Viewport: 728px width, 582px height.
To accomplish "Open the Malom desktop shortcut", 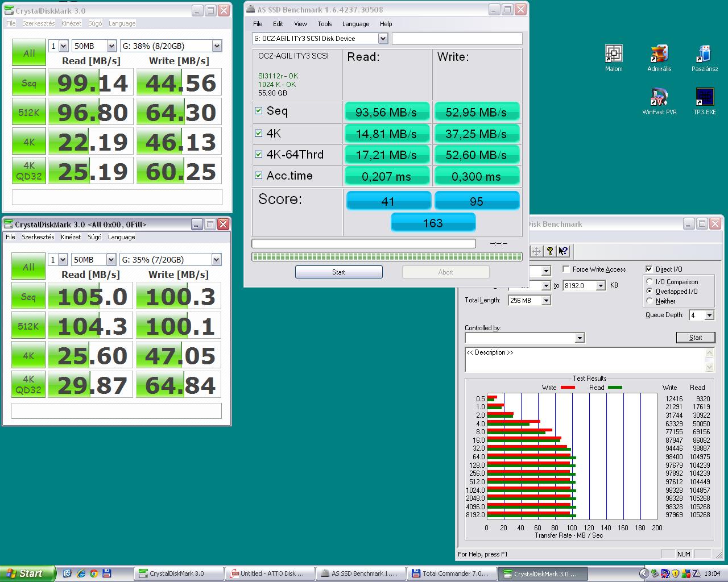I will point(614,55).
